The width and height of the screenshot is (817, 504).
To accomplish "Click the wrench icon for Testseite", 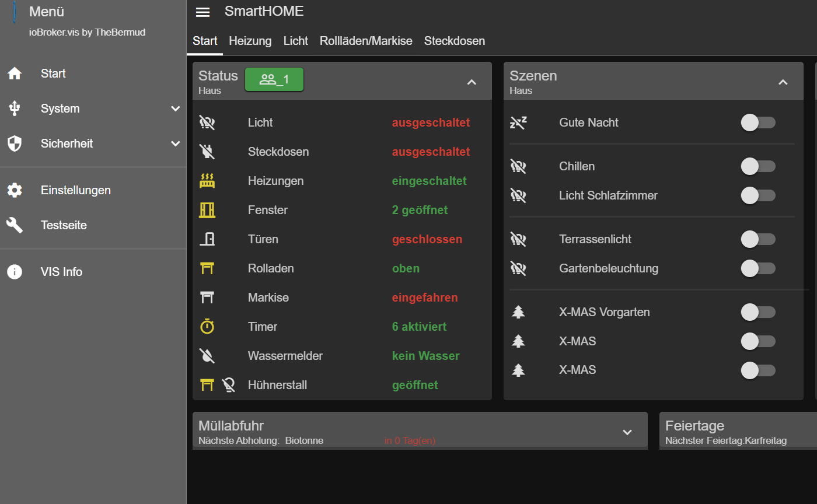I will (15, 225).
